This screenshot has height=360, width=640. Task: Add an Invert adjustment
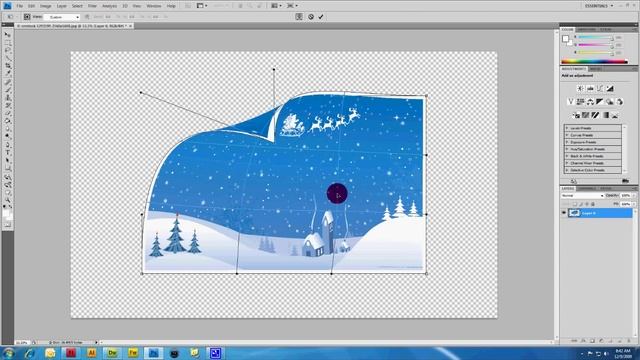[x=576, y=116]
